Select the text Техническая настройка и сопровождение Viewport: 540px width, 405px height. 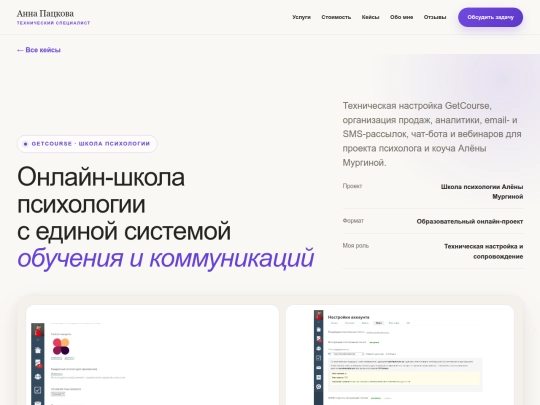pyautogui.click(x=484, y=251)
